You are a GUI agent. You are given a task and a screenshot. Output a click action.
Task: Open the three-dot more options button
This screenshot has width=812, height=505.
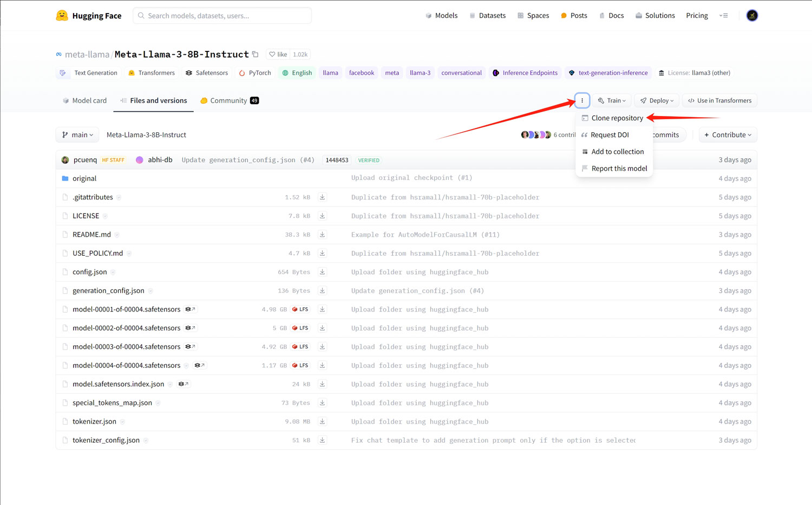[582, 100]
